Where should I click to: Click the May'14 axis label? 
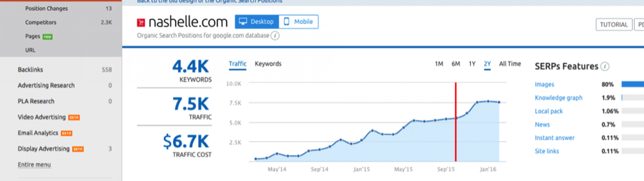[x=277, y=170]
